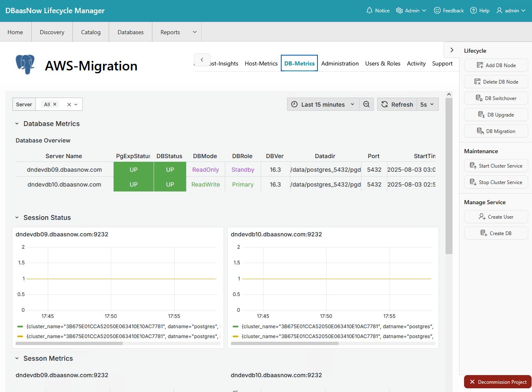The width and height of the screenshot is (532, 392).
Task: Collapse the right side panel arrow
Action: (x=452, y=50)
